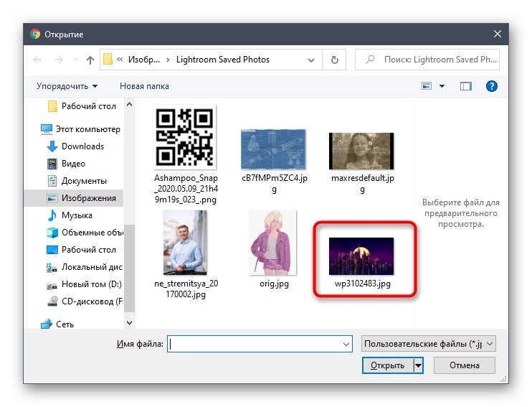Select top Рабочий стол folder in sidebar
This screenshot has height=407, width=532.
click(x=82, y=106)
